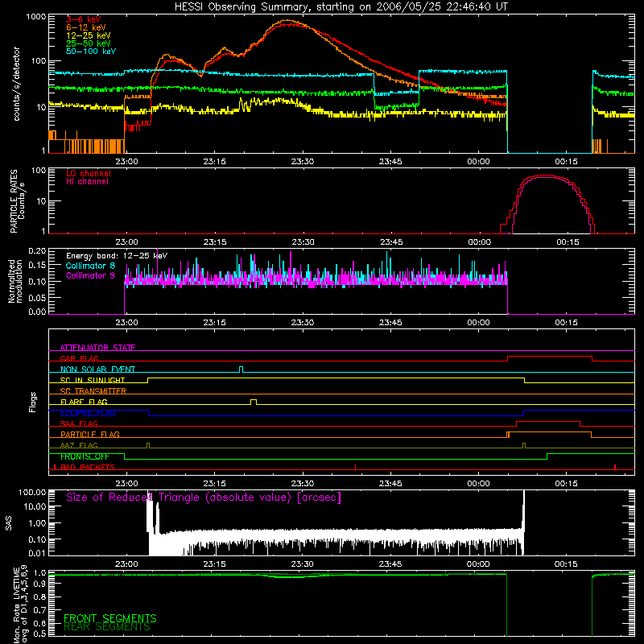Click the flare peak near 23:28 in count rates

coord(287,21)
